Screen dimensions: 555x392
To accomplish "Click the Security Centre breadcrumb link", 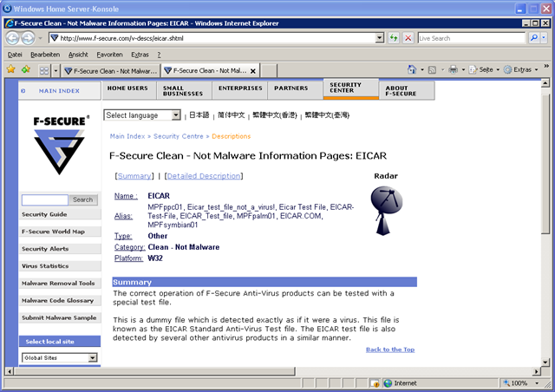I will click(179, 136).
